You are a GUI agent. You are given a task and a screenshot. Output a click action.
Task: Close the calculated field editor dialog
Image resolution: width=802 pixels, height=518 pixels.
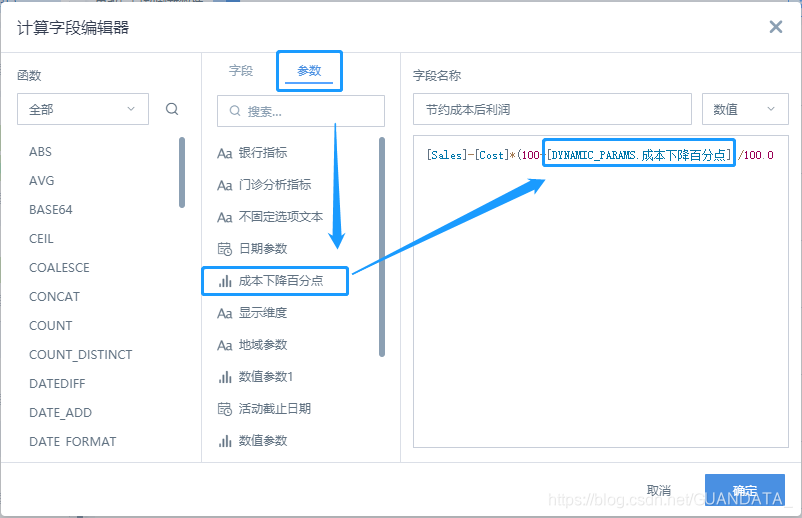(776, 27)
